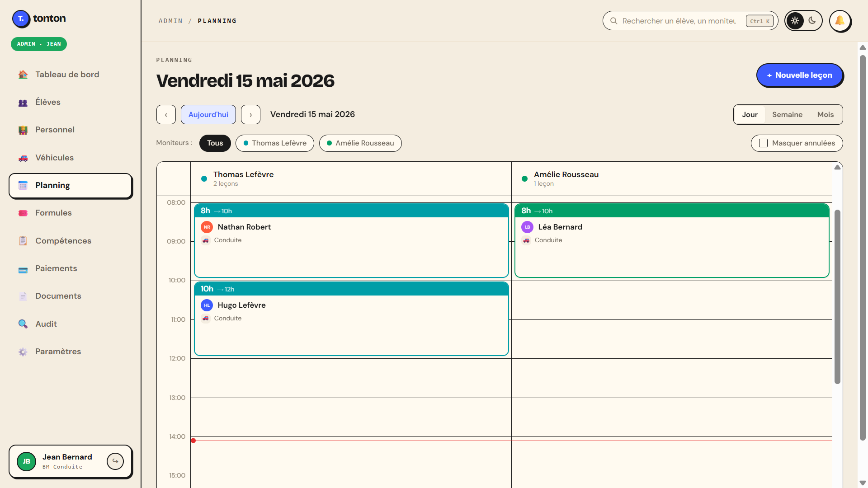This screenshot has width=868, height=488.
Task: Go to next day chevron
Action: click(x=250, y=115)
